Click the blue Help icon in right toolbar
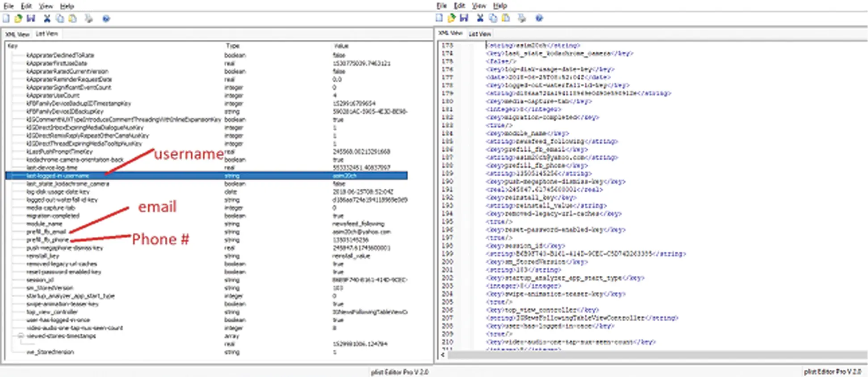The image size is (868, 377). tap(539, 18)
